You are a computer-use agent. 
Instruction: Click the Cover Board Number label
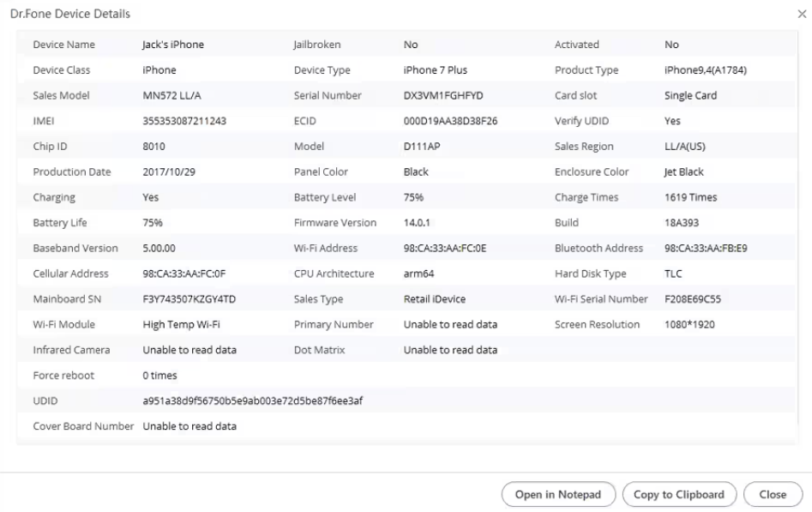(x=83, y=426)
